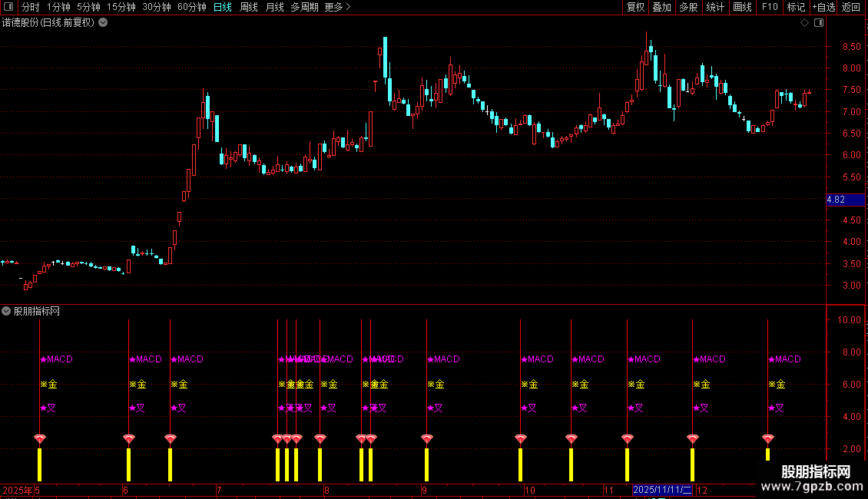This screenshot has height=499, width=868.
Task: Click the 7.00 price axis label
Action: tap(851, 112)
